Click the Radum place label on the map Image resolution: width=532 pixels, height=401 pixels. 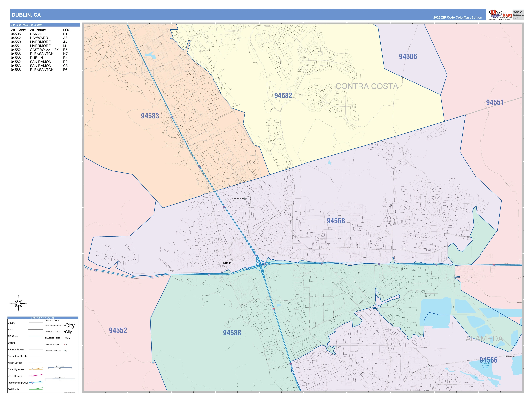coord(431,366)
